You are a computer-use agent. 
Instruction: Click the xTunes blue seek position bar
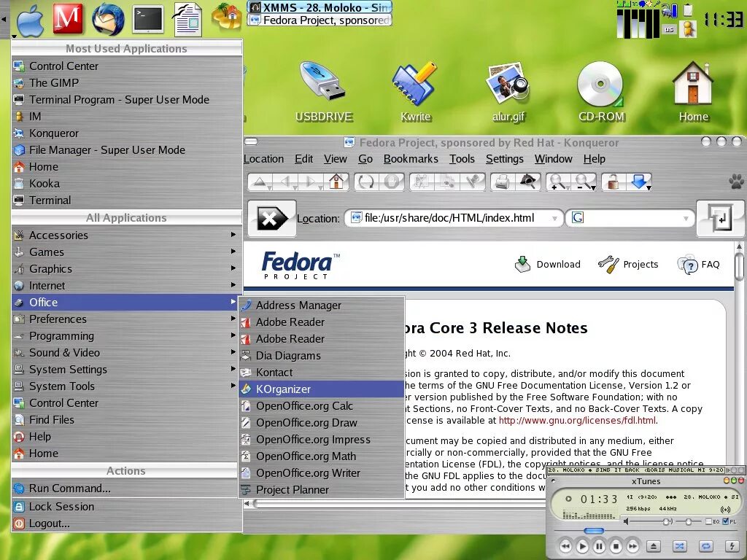(x=594, y=531)
